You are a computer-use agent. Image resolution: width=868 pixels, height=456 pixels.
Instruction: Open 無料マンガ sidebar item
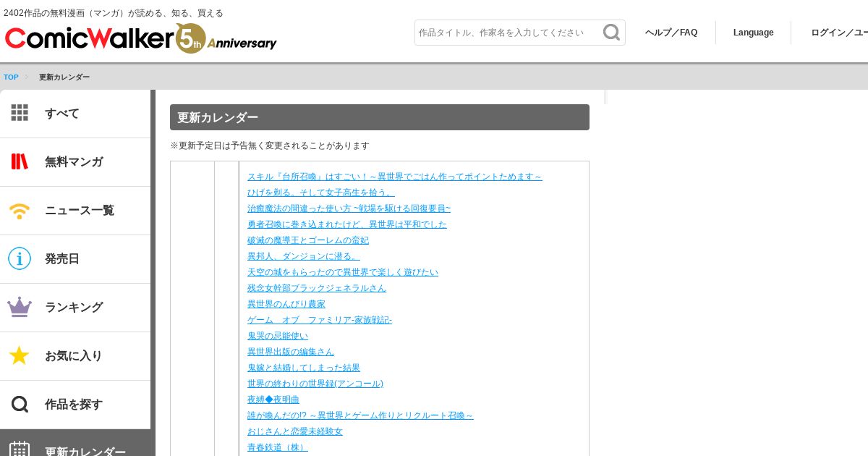coord(75,162)
